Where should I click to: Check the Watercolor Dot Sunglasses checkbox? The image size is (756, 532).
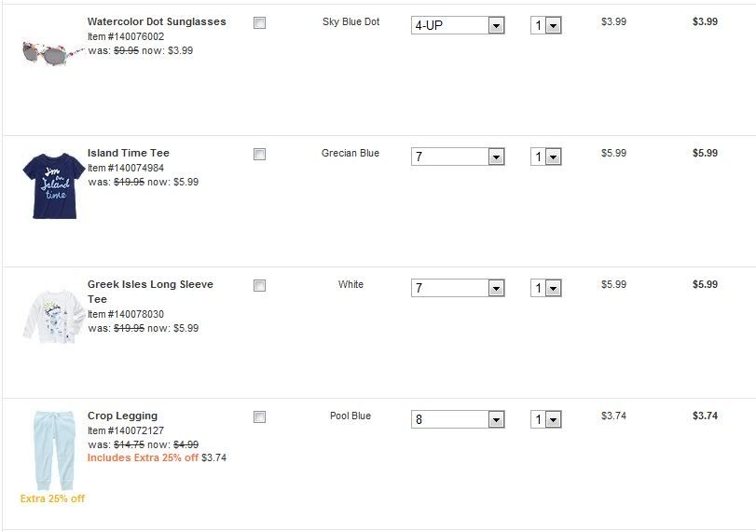259,23
